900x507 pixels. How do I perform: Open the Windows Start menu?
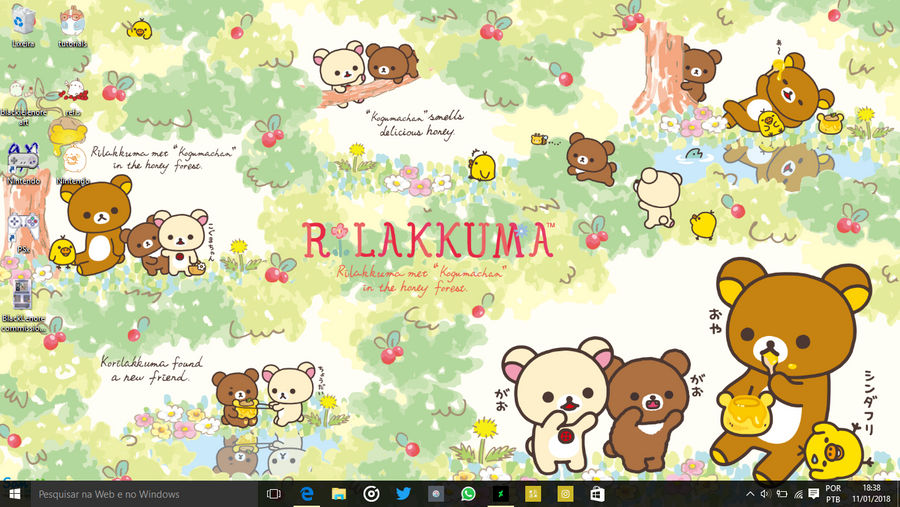click(15, 494)
